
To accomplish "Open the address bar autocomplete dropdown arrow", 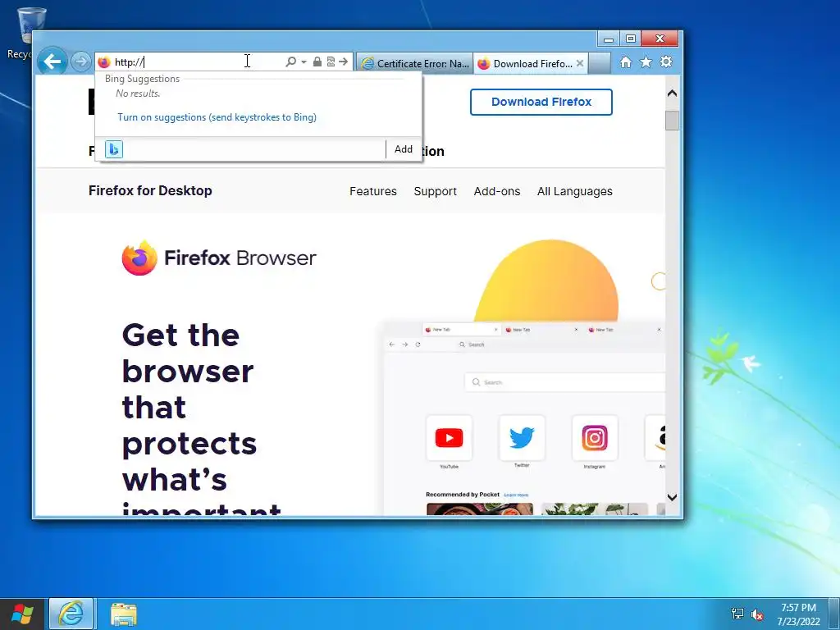I will click(x=304, y=62).
